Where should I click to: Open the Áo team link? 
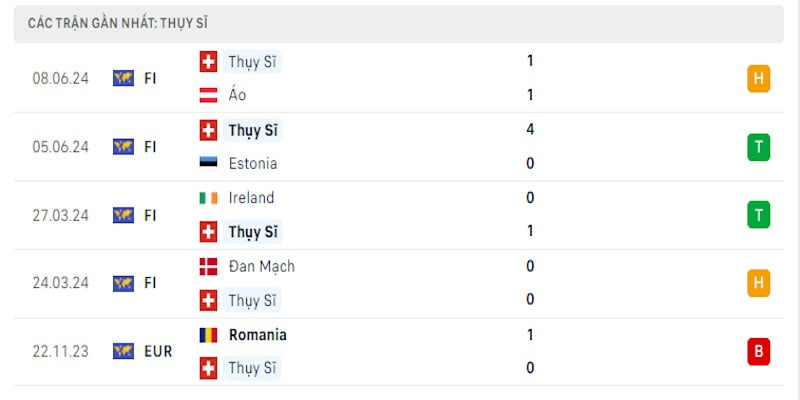tap(237, 95)
